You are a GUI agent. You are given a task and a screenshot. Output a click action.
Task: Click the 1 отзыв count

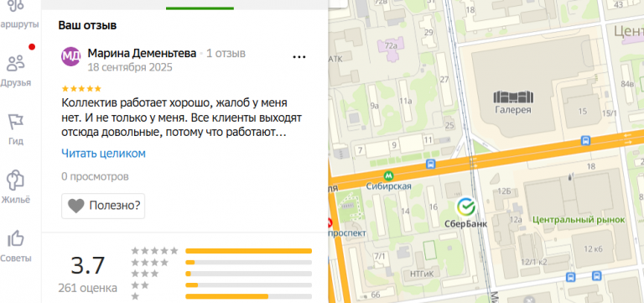tap(226, 54)
